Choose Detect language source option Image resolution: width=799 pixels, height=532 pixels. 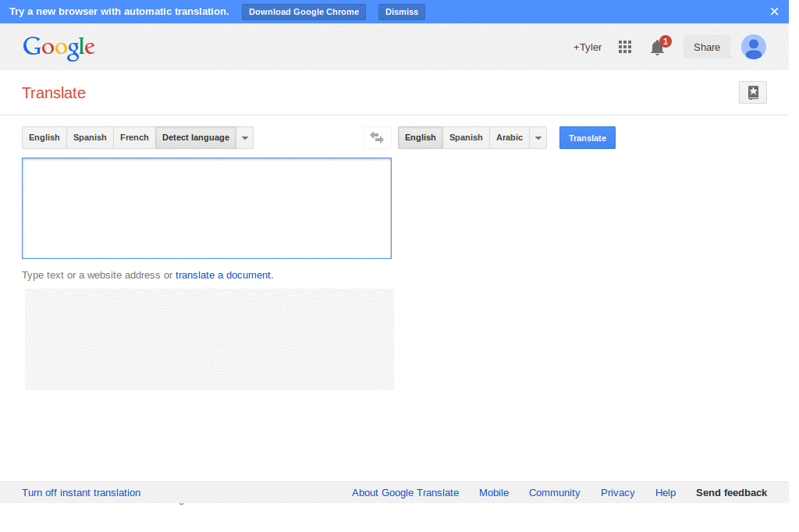196,137
